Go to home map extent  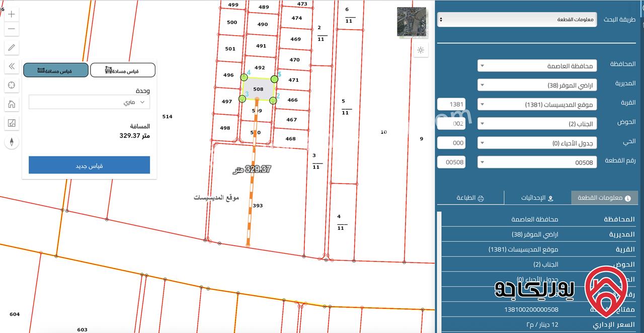(x=12, y=104)
